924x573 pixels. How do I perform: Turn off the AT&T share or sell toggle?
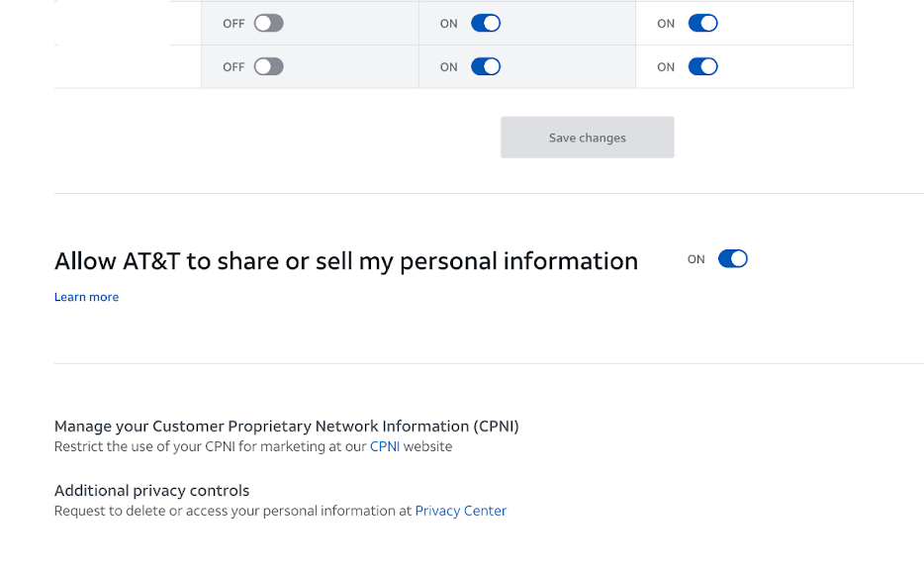tap(732, 258)
